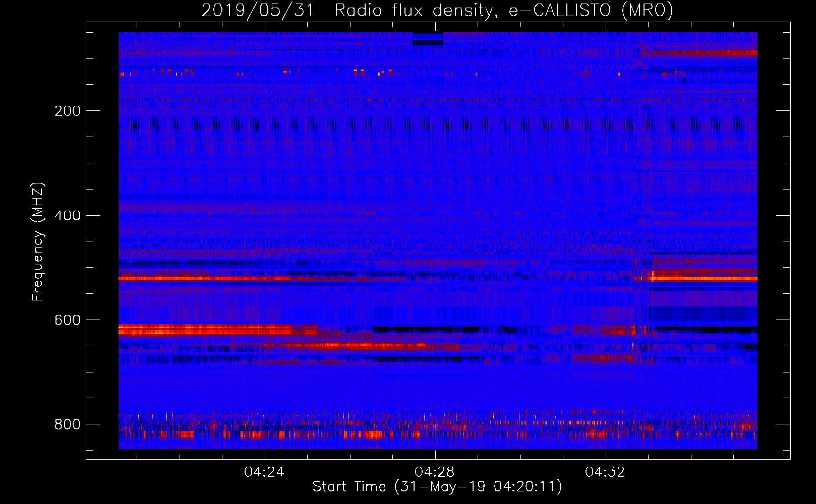
Task: Click the plot title '2019/05/31 Radio flux density'
Action: coord(437,10)
